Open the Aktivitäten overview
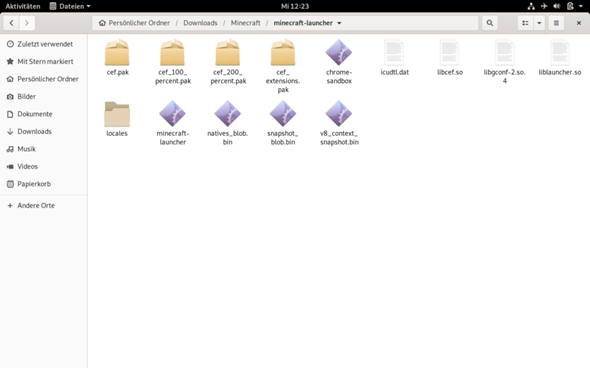Image resolution: width=590 pixels, height=368 pixels. click(x=23, y=6)
